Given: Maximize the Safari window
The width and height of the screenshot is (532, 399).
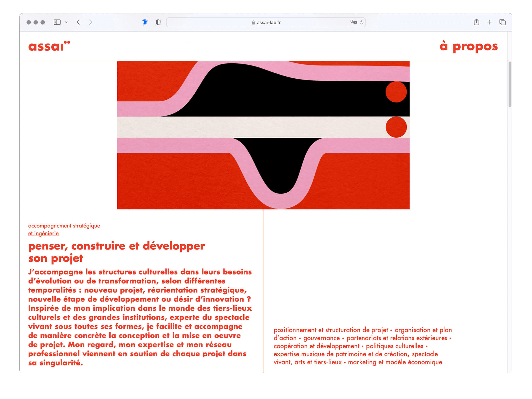Looking at the screenshot, I should (43, 22).
